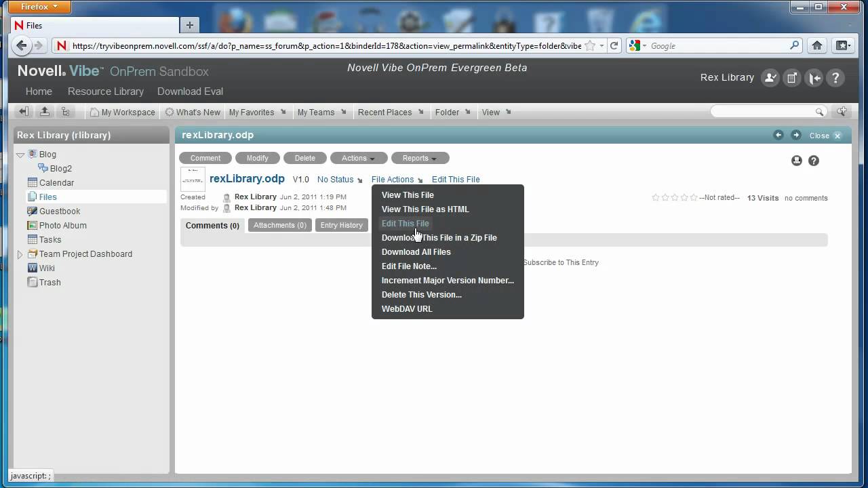Select Photo Album in sidebar tree
The image size is (868, 488).
[62, 226]
